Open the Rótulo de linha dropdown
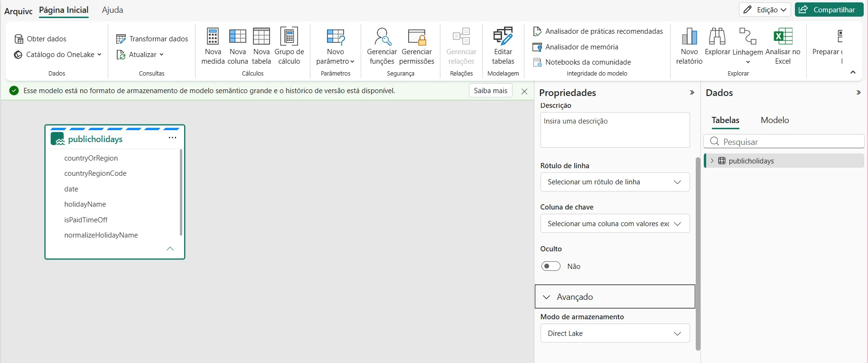 [615, 182]
